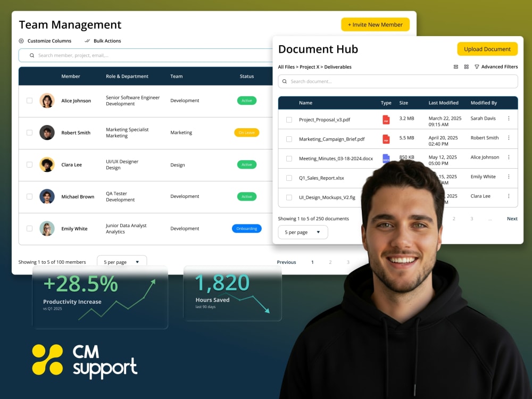Open Robert Smith's avatar

[47, 132]
